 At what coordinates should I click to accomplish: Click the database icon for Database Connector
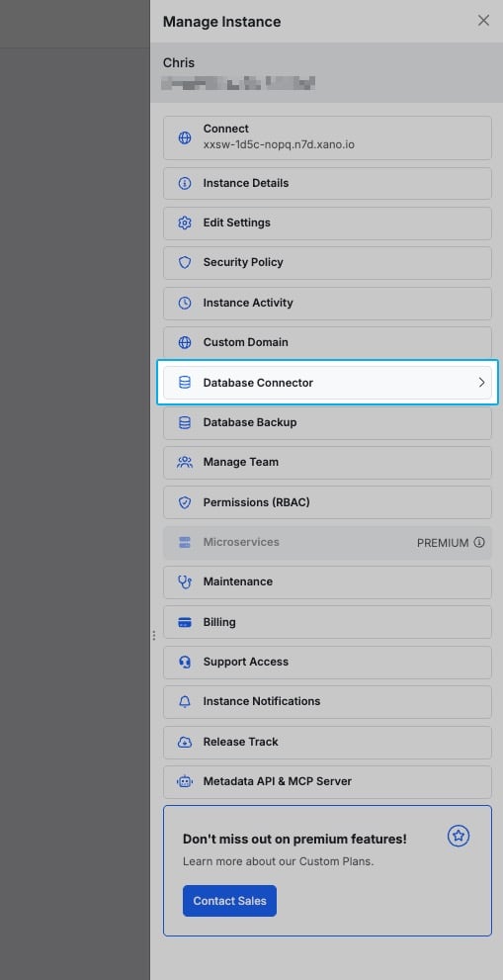coord(185,383)
